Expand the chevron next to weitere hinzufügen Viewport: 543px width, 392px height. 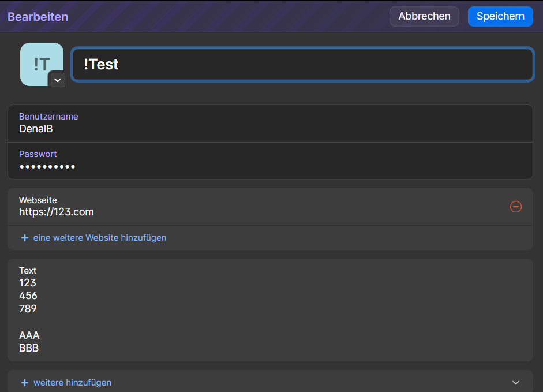[x=516, y=383]
